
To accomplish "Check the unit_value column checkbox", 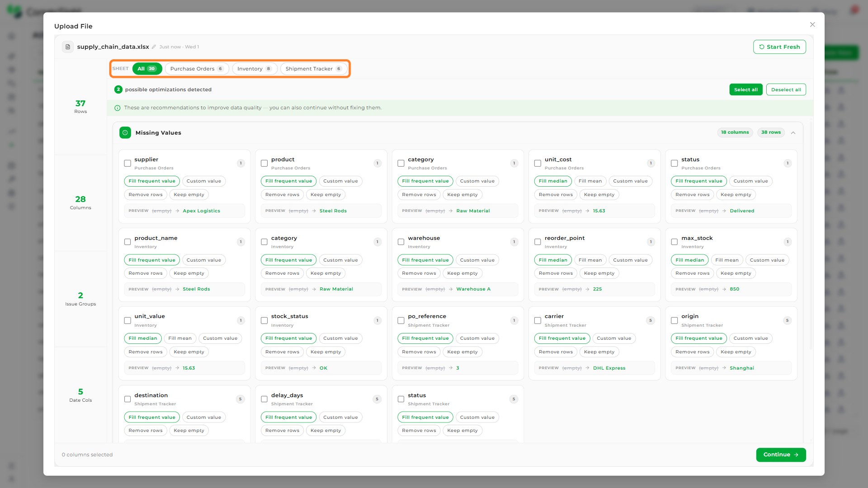I will point(127,321).
